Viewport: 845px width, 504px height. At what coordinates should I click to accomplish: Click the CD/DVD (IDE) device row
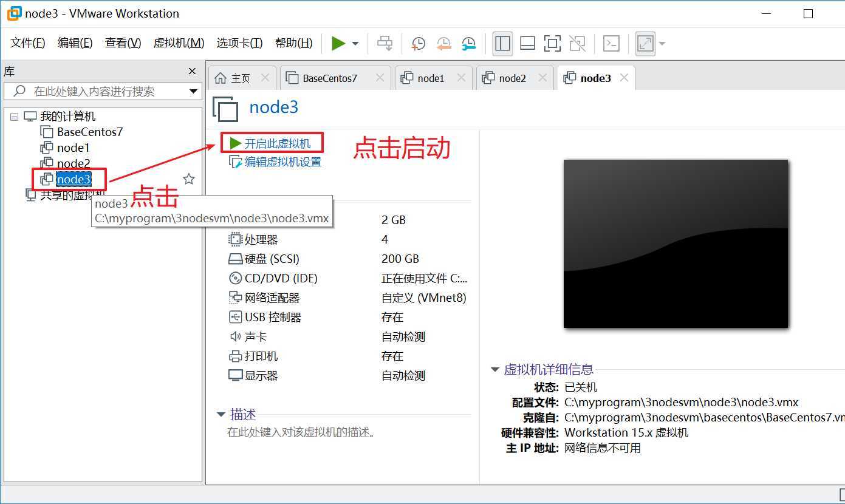(x=347, y=278)
